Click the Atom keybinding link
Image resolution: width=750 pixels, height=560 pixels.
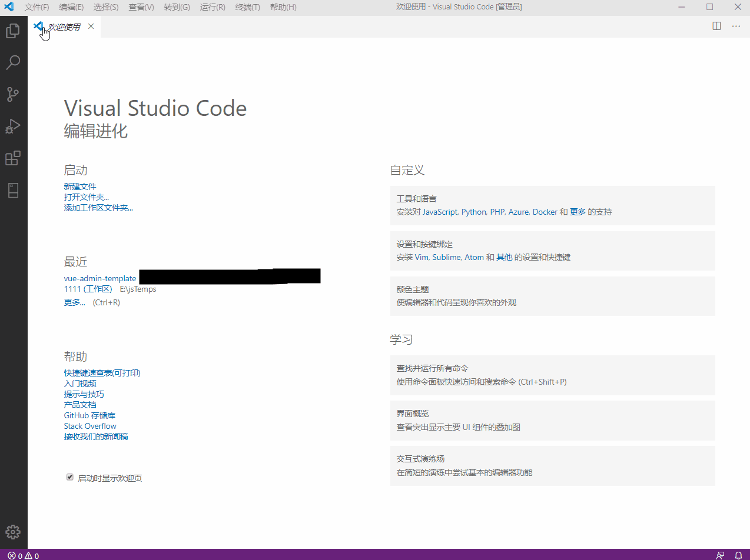pos(474,257)
